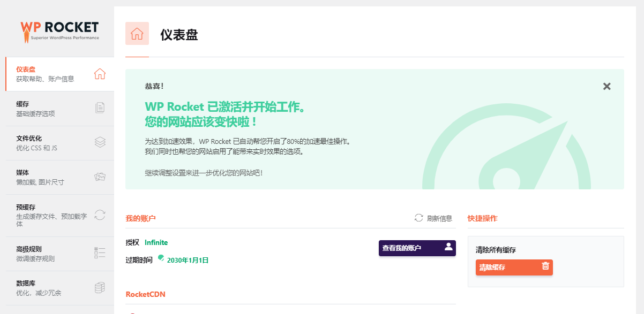Dismiss the congratulations notice with X

pos(606,86)
